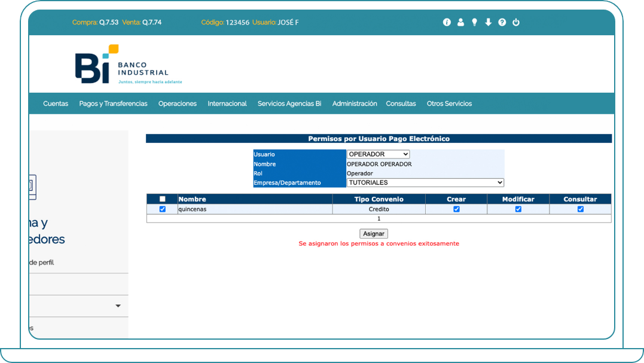Open the help question mark icon
644x363 pixels.
pos(502,22)
